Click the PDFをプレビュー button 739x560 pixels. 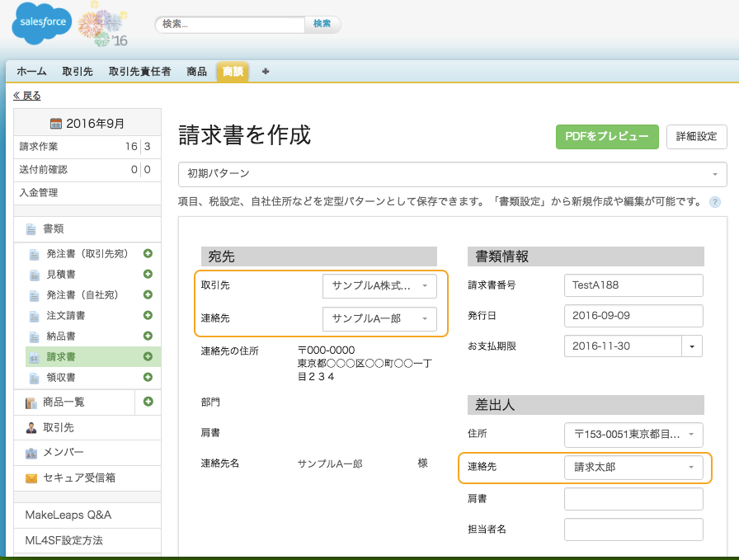coord(607,137)
